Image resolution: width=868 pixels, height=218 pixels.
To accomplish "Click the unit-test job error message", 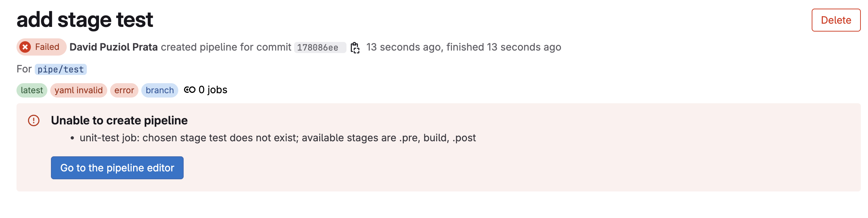I will (x=278, y=138).
